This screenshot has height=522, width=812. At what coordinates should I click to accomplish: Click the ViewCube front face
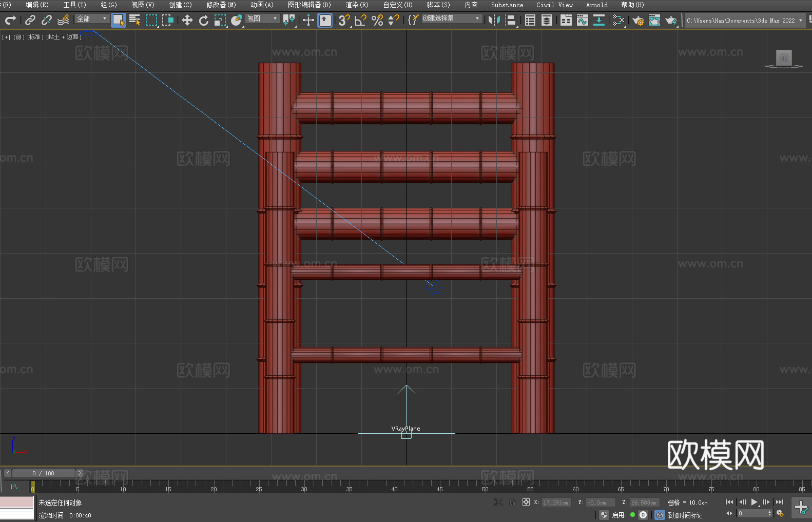point(784,57)
